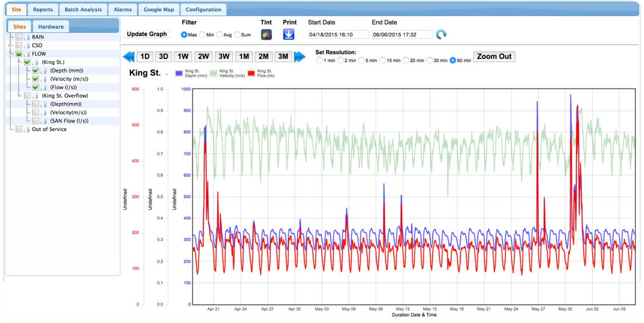Collapse the (King St. Overflow) tree node
The height and width of the screenshot is (323, 644).
point(19,96)
